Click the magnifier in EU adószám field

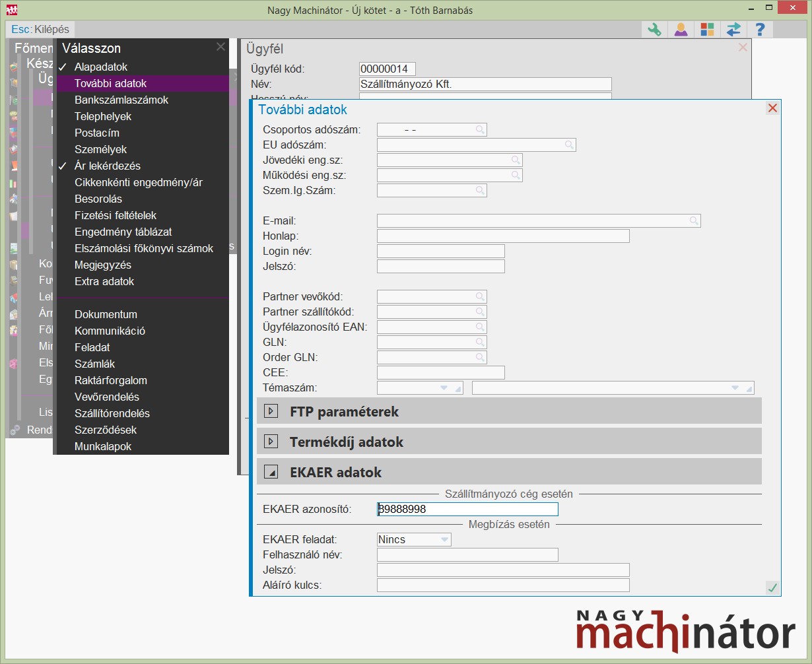pos(569,145)
